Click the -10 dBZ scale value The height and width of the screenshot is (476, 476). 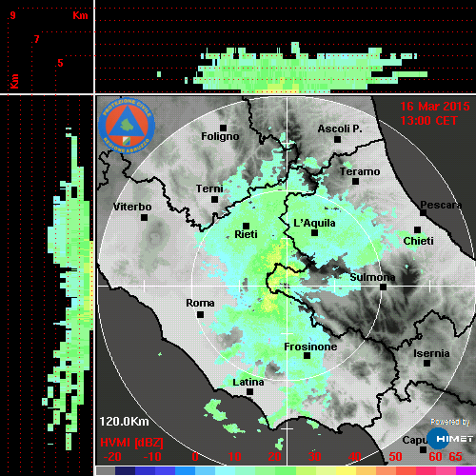(152, 457)
